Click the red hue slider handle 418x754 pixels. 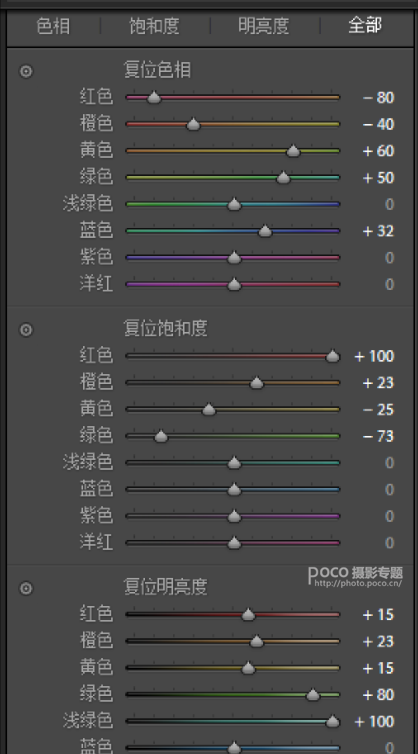click(154, 98)
